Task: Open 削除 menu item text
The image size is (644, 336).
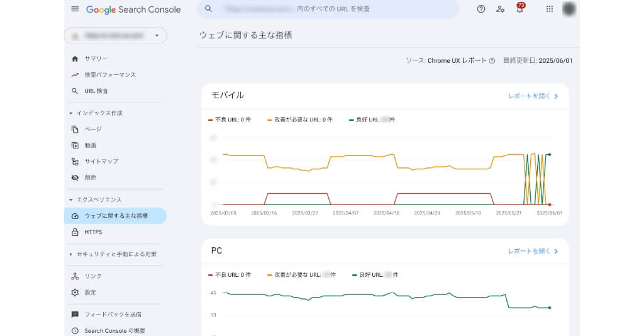Action: click(91, 177)
